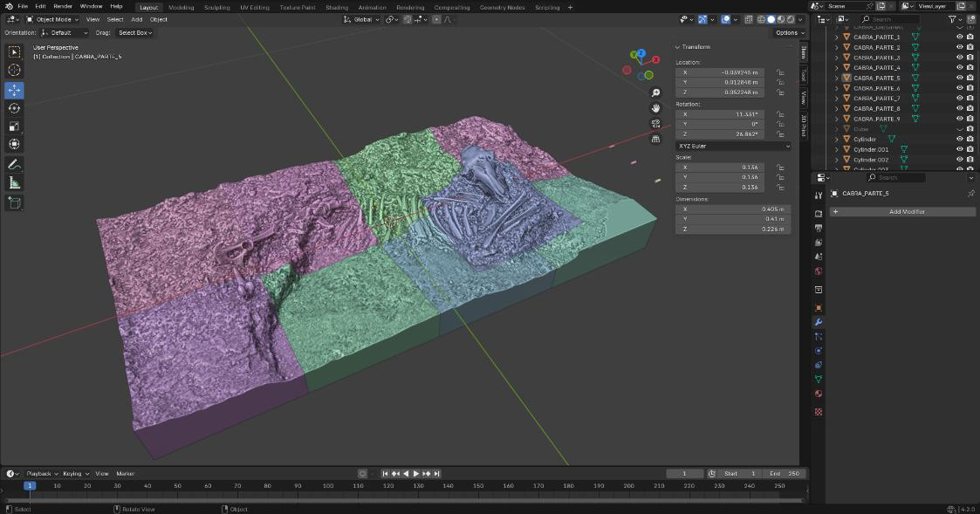980x514 pixels.
Task: Toggle the outliner filter funnel icon
Action: (x=952, y=19)
